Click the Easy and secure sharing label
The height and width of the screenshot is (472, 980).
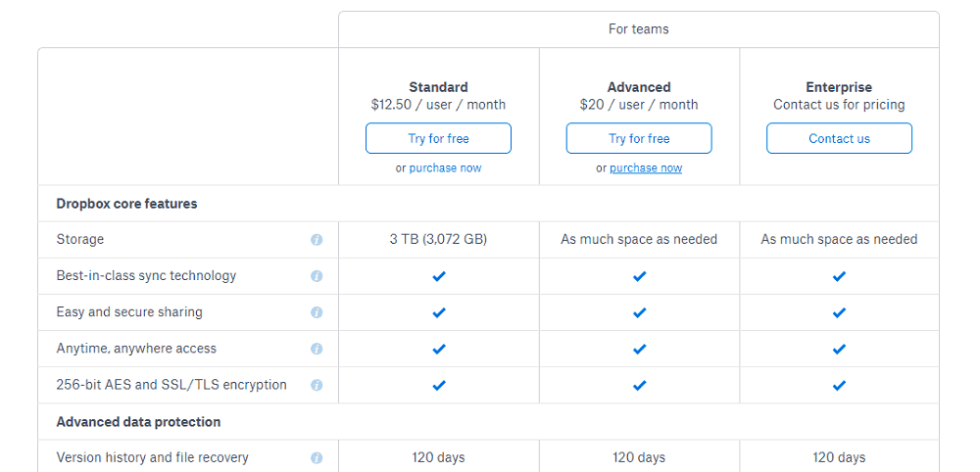point(129,311)
